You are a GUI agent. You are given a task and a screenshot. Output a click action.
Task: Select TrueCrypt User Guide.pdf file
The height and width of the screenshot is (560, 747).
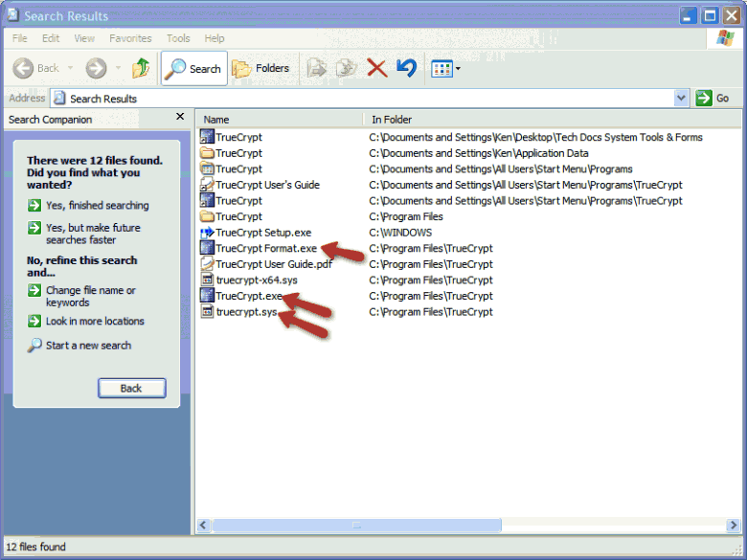tap(266, 264)
